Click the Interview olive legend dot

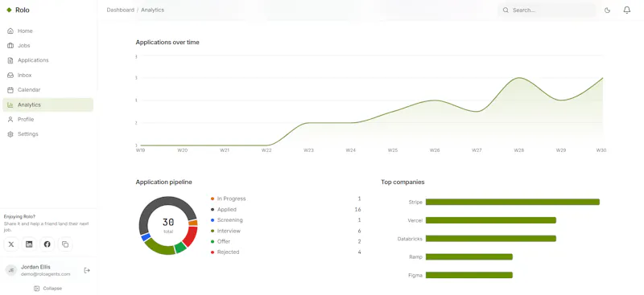(213, 231)
